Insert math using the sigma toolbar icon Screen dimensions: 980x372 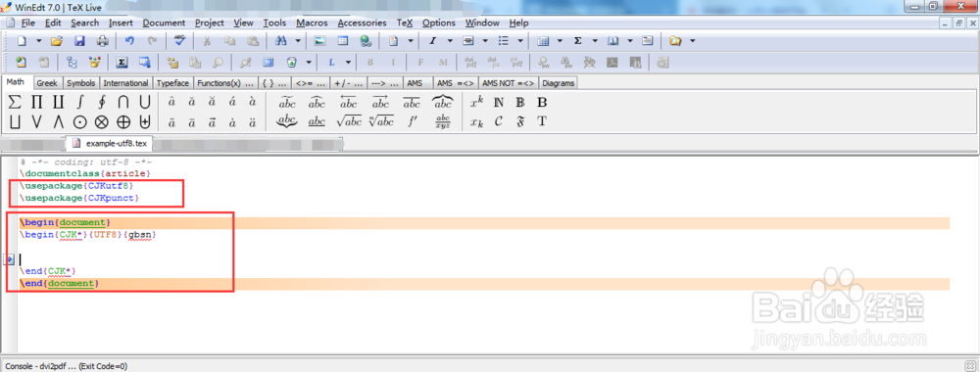click(578, 41)
